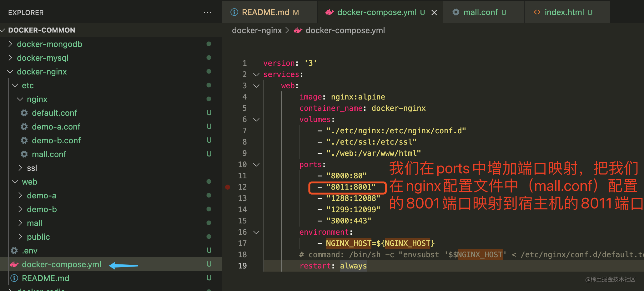Click gear icon beside default.conf
Image resolution: width=644 pixels, height=291 pixels.
[x=24, y=113]
